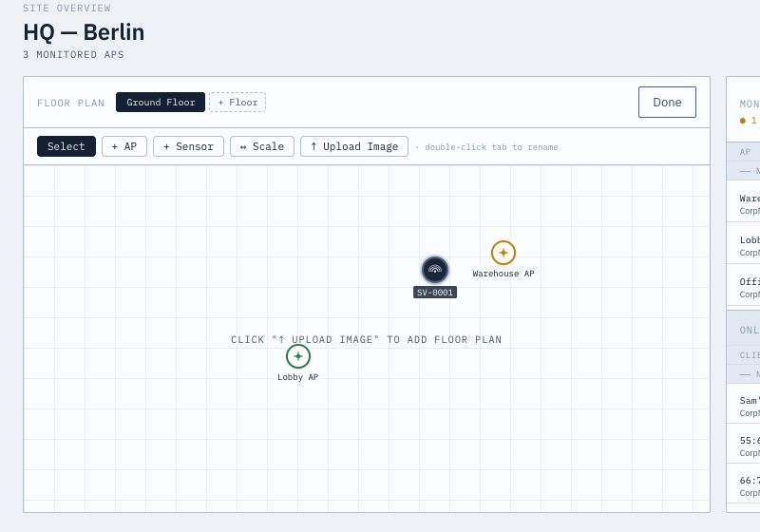Click the Warehouse AP marker icon
760x532 pixels.
click(x=503, y=253)
